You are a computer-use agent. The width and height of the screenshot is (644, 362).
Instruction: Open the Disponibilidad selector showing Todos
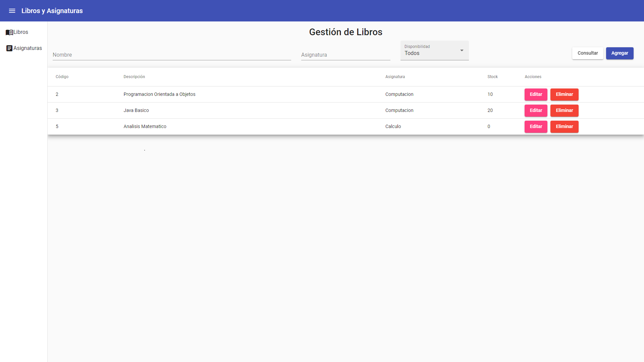tap(434, 53)
